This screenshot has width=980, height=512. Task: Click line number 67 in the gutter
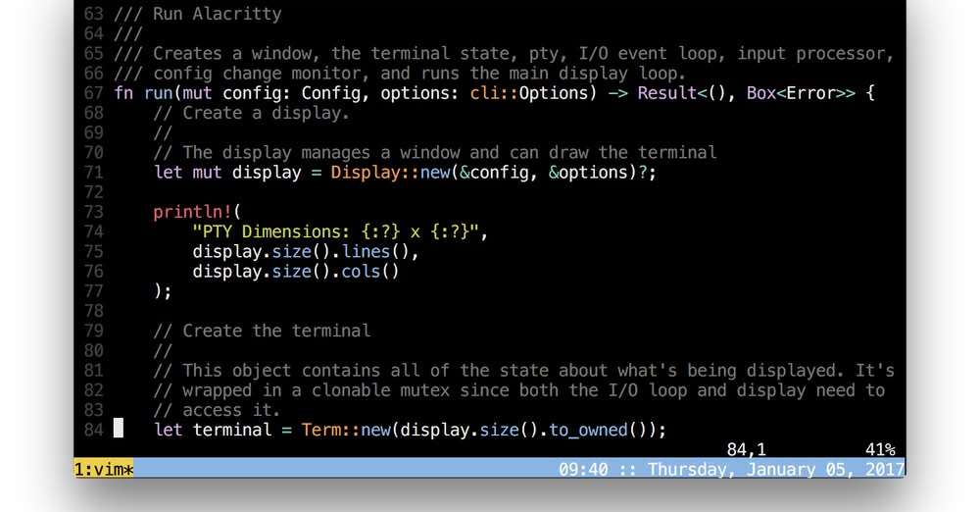click(94, 93)
